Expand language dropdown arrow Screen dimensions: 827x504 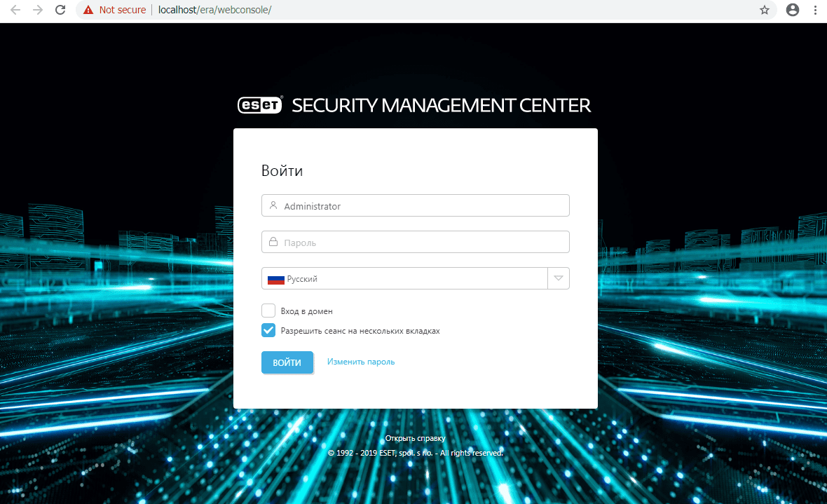coord(559,278)
